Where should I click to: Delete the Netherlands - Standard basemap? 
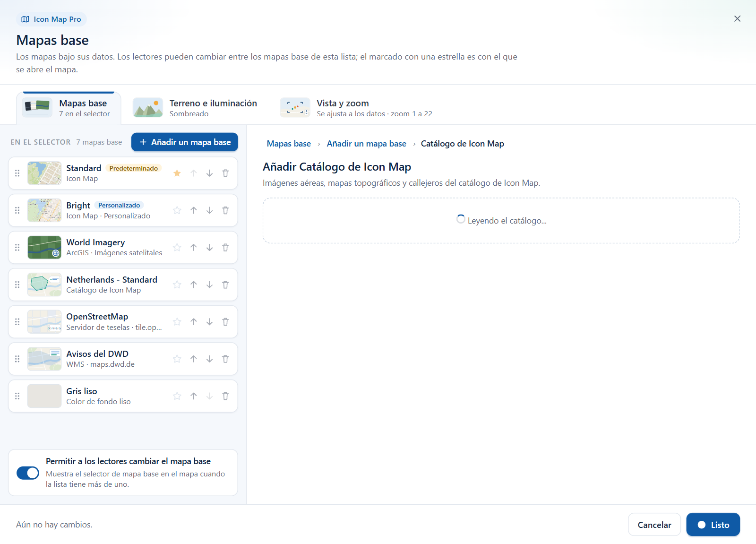click(x=225, y=285)
